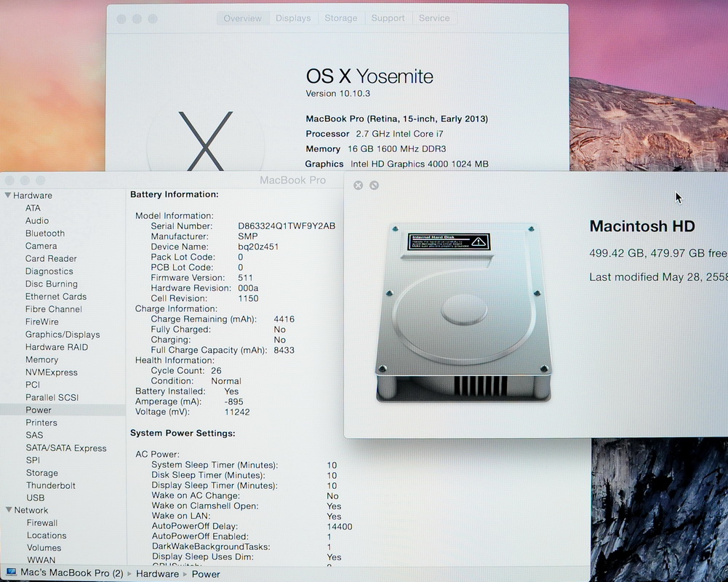Screen dimensions: 728x582
Task: Click the Voltage value 11242
Action: point(237,412)
